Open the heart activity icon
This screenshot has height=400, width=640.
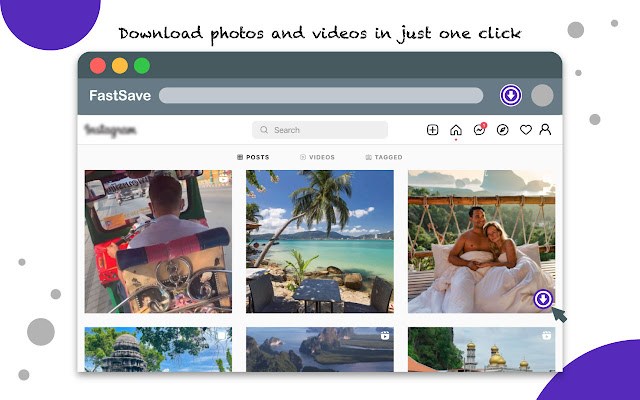click(526, 130)
